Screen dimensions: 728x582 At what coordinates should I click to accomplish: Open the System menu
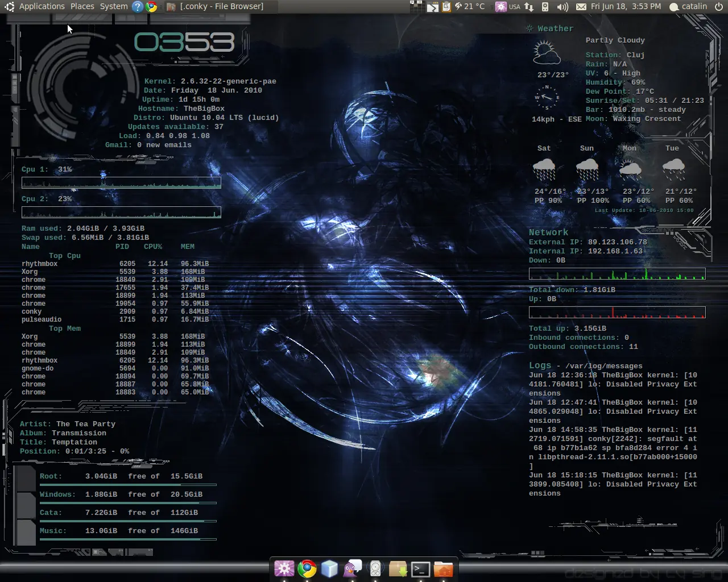[114, 6]
